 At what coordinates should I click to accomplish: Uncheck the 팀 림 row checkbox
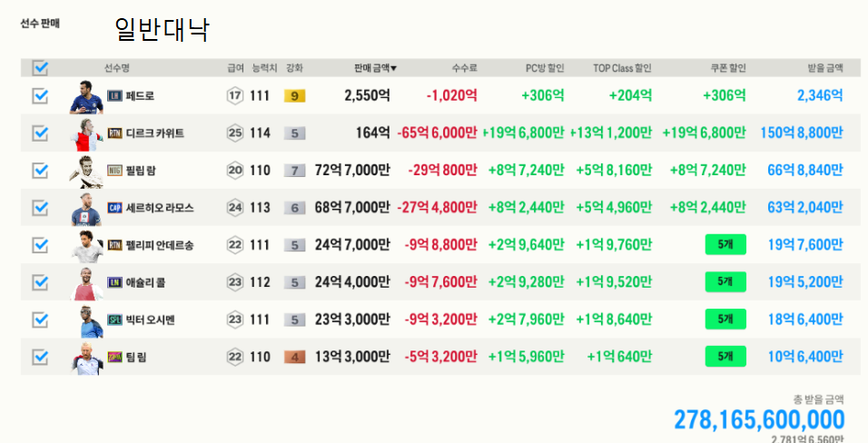click(x=40, y=357)
